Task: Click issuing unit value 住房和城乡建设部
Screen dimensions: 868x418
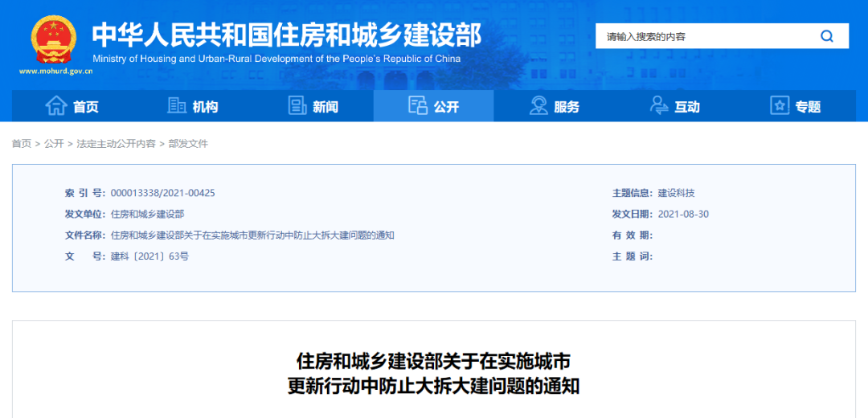Action: pos(148,215)
